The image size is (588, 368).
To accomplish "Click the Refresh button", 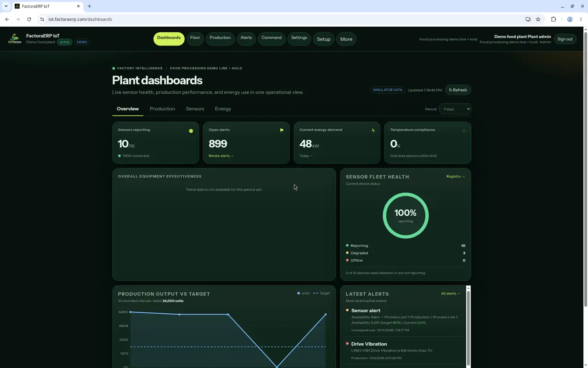I will pos(458,90).
